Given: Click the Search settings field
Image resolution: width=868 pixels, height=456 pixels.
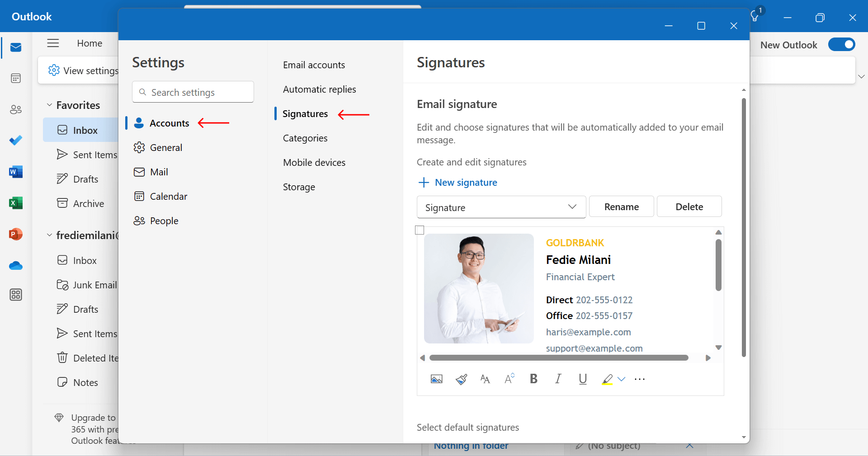Looking at the screenshot, I should (x=193, y=92).
